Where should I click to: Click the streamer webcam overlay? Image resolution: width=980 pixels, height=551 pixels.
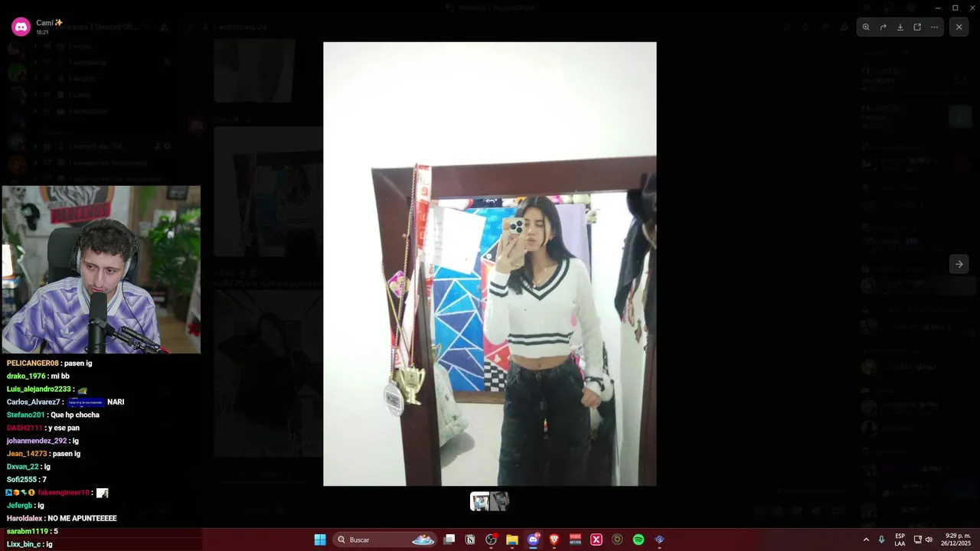point(101,269)
